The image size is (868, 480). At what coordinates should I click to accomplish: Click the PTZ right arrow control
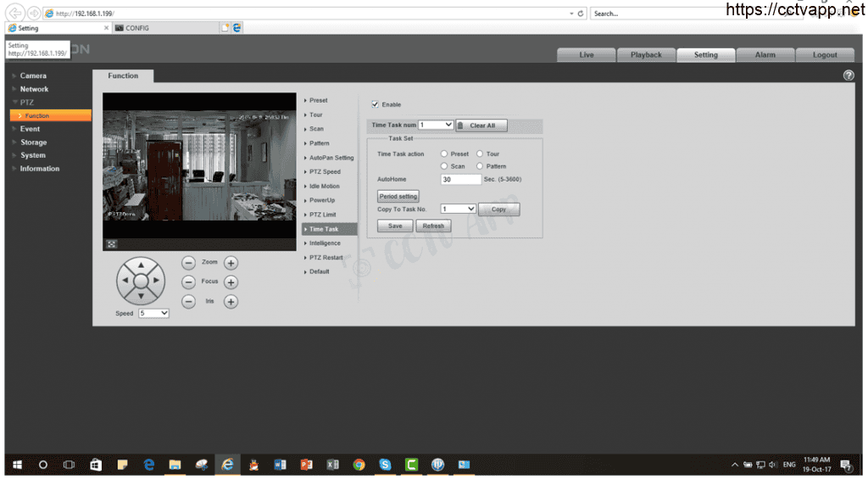click(x=157, y=280)
